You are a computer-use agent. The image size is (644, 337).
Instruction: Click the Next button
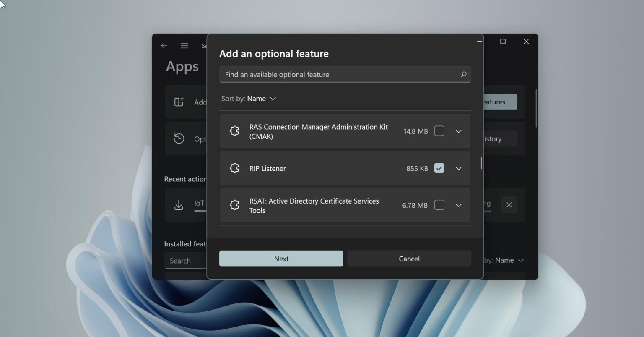coord(281,259)
